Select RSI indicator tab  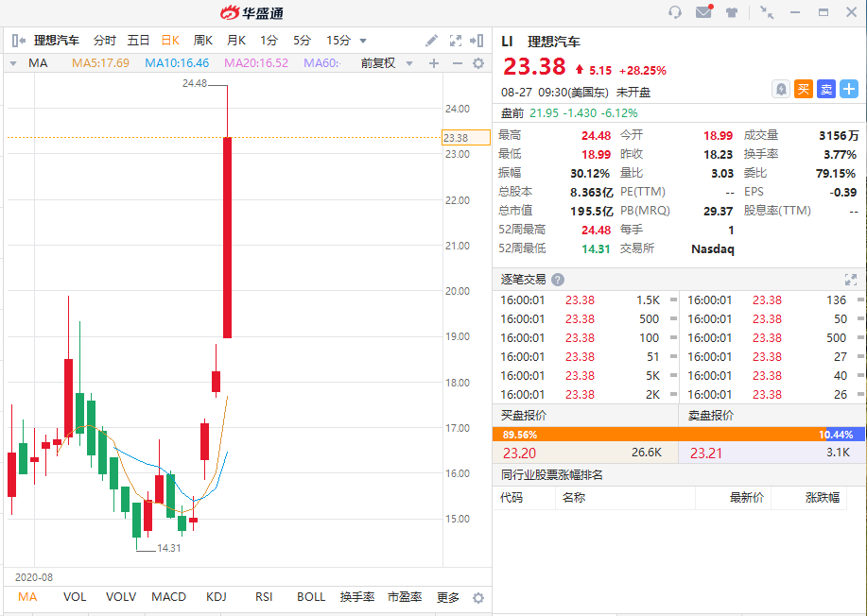pyautogui.click(x=264, y=597)
